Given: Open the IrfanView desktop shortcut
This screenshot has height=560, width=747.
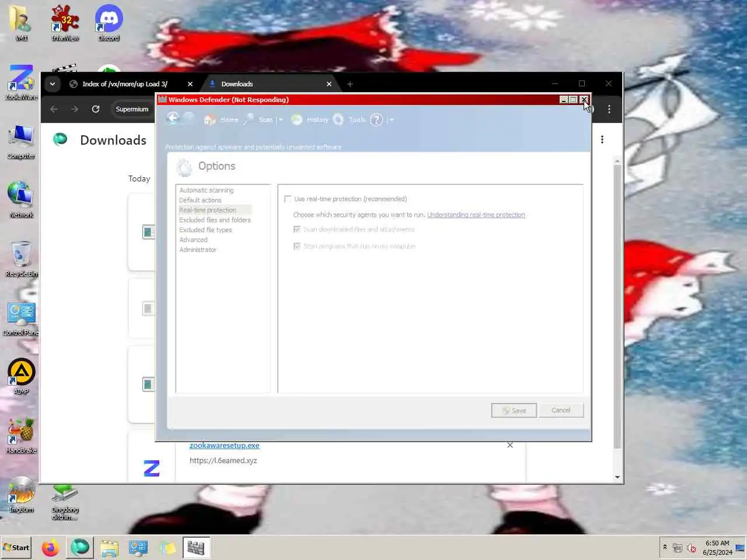Looking at the screenshot, I should [65, 23].
